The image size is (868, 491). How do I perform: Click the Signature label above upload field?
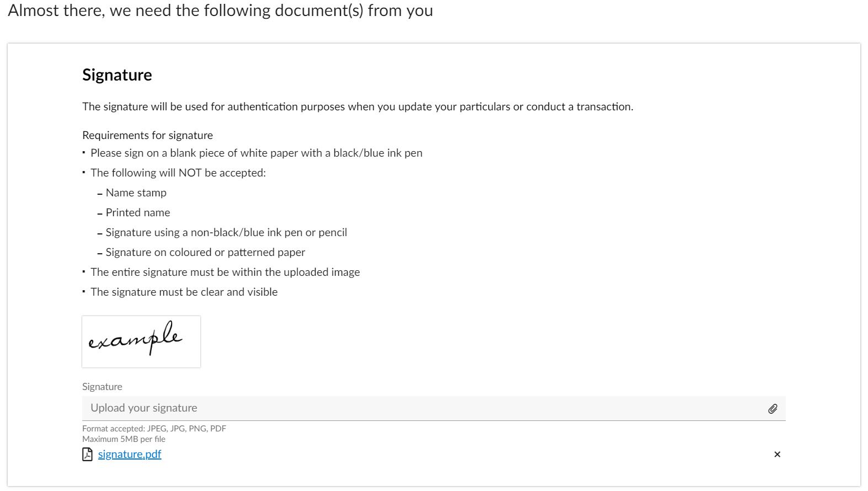pos(102,387)
